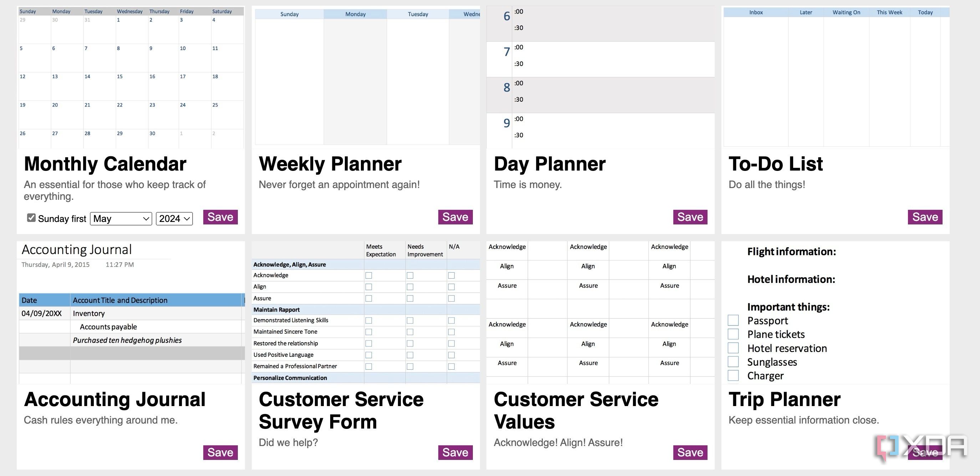Check the Plane tickets box
Viewport: 980px width, 476px height.
[x=733, y=334]
